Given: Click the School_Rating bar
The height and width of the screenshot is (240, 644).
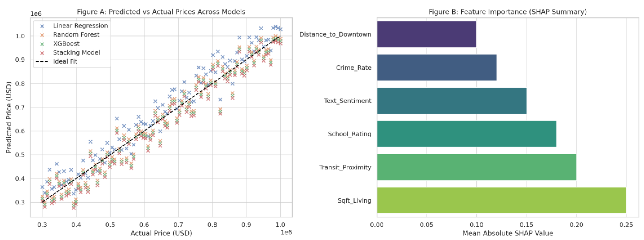Looking at the screenshot, I should click(466, 134).
